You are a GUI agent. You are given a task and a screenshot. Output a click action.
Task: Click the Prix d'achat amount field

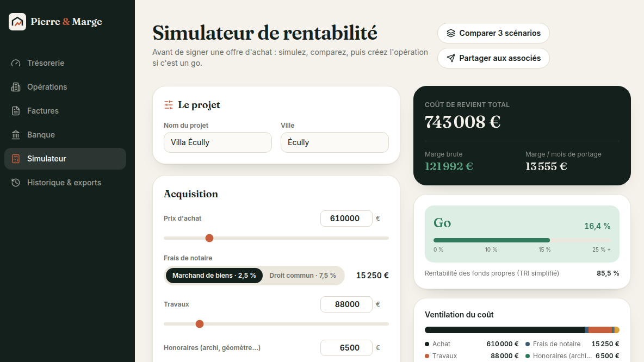pos(346,219)
